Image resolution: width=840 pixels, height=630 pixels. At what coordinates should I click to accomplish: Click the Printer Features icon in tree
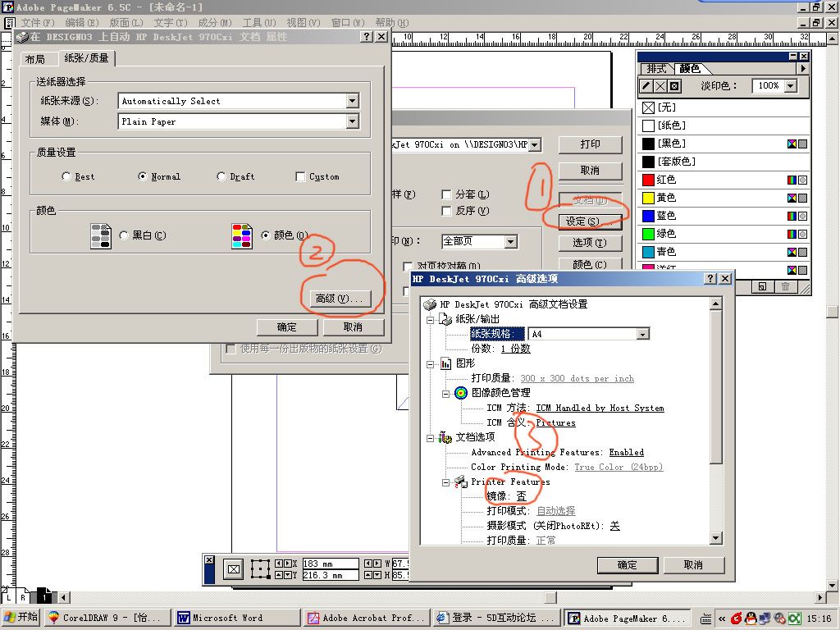[461, 482]
